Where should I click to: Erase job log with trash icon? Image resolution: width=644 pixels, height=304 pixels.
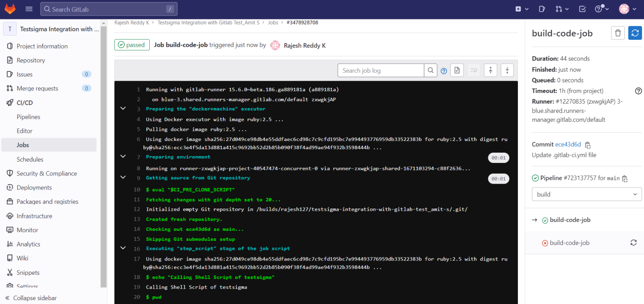pyautogui.click(x=618, y=33)
